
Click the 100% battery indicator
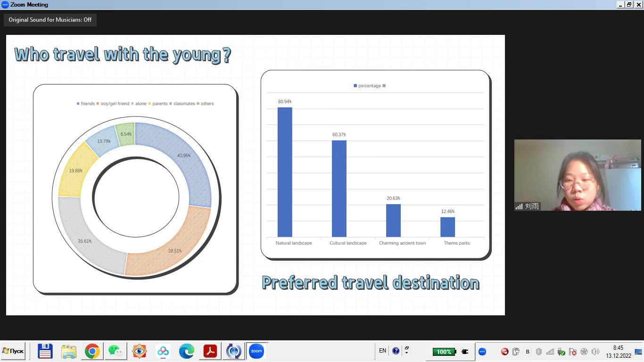(444, 352)
